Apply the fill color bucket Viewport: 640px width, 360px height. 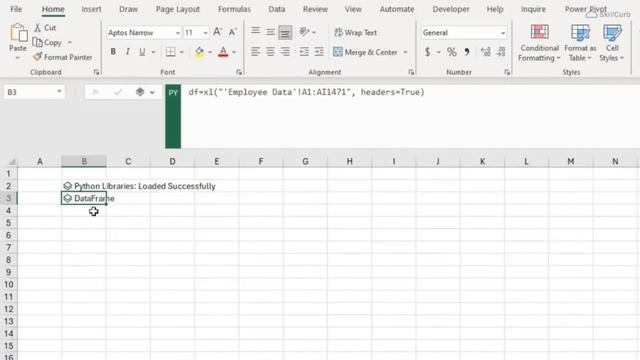tap(199, 52)
